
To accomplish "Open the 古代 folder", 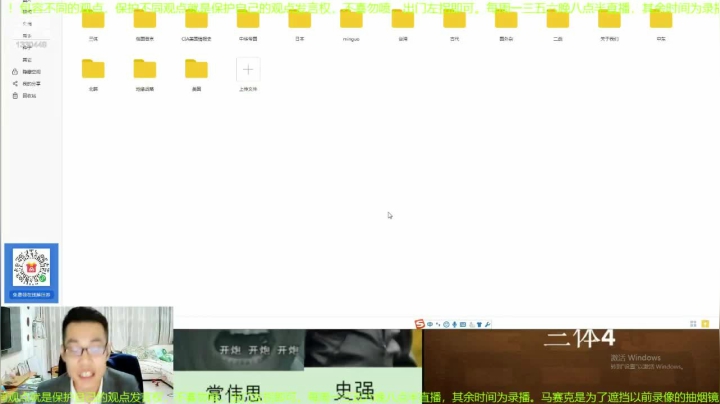I will coord(455,20).
